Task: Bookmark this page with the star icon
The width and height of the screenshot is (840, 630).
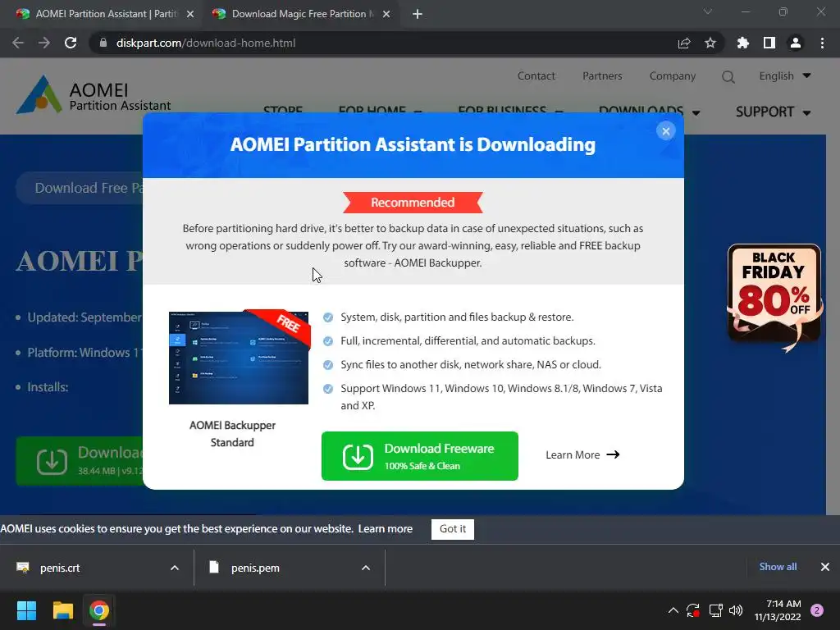Action: (710, 43)
